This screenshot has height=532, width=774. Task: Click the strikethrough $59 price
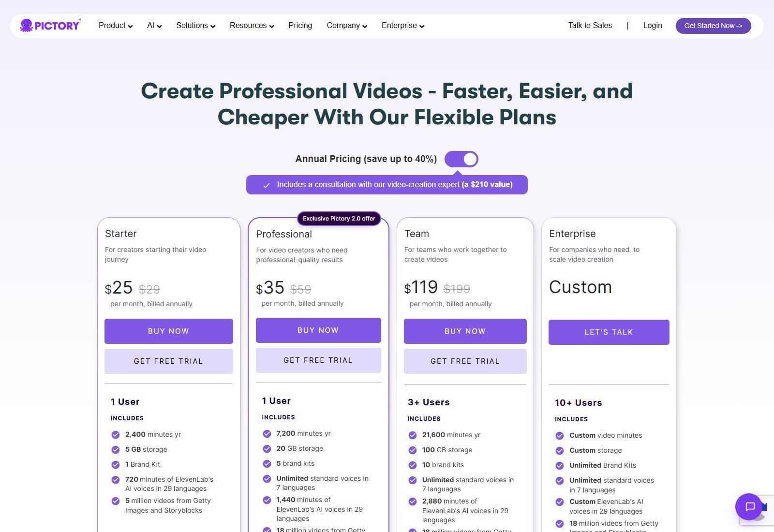click(x=300, y=289)
